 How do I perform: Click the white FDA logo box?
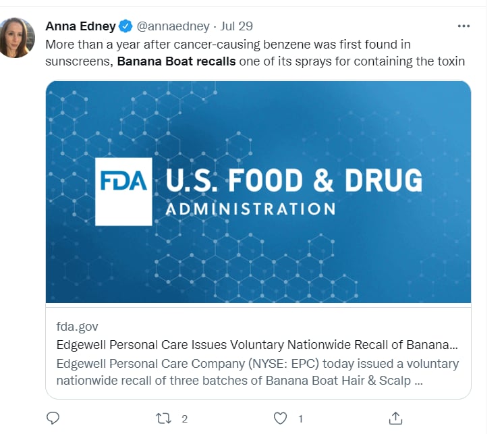coord(123,192)
